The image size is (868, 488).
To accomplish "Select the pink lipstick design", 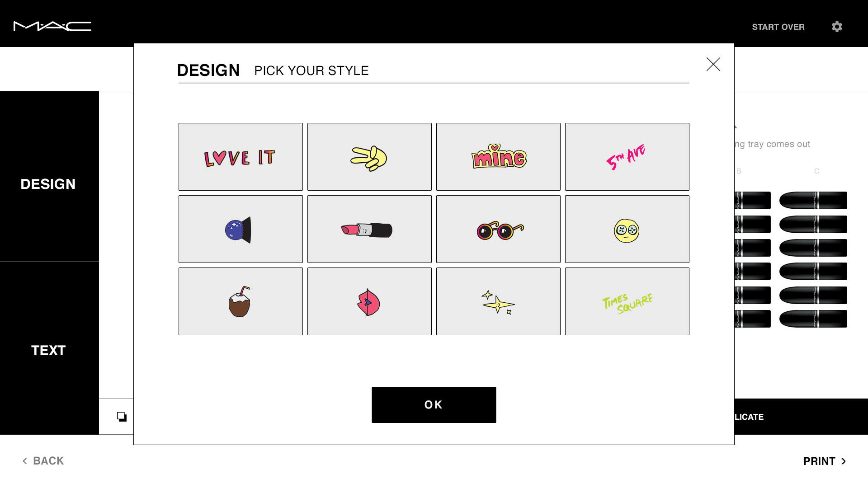I will pos(369,229).
